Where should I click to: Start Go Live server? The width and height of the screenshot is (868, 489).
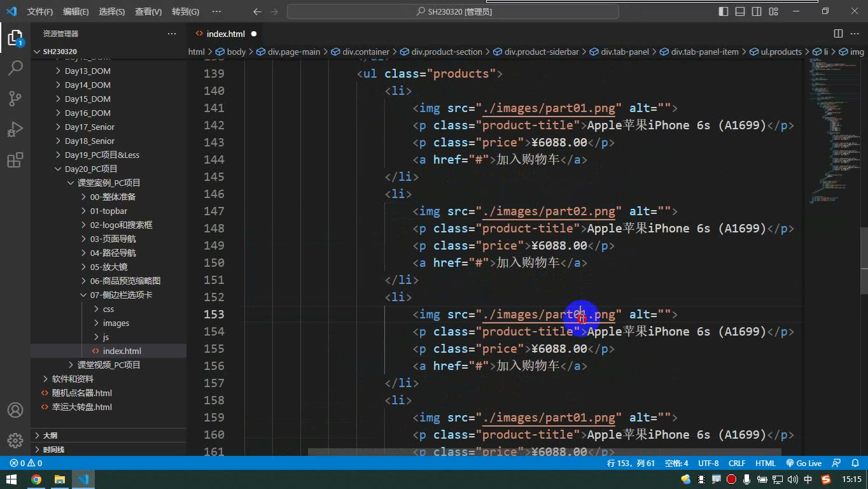click(804, 464)
